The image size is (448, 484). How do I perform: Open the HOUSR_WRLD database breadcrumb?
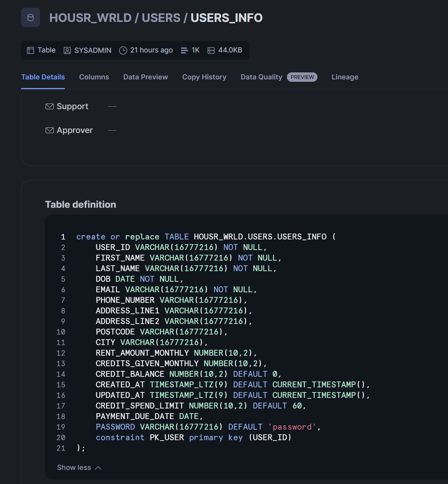click(90, 18)
